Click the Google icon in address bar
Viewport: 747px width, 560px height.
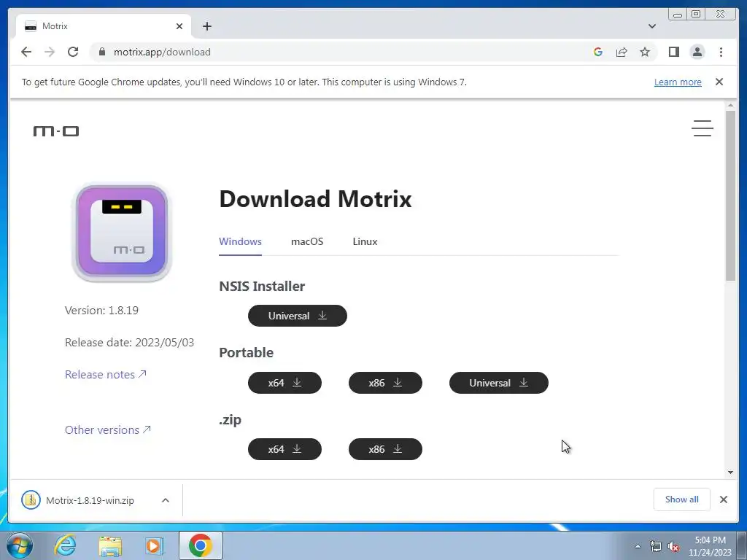598,52
